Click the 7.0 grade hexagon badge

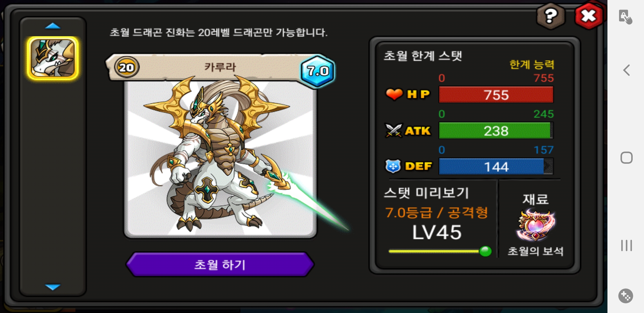[x=318, y=71]
